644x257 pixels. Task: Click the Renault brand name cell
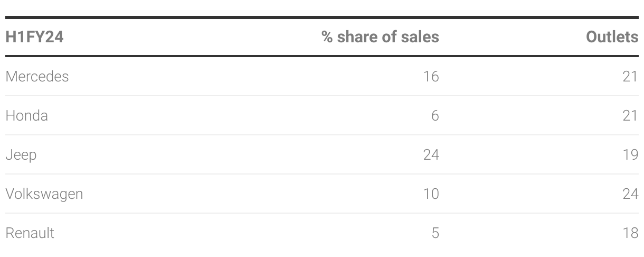[x=30, y=233]
